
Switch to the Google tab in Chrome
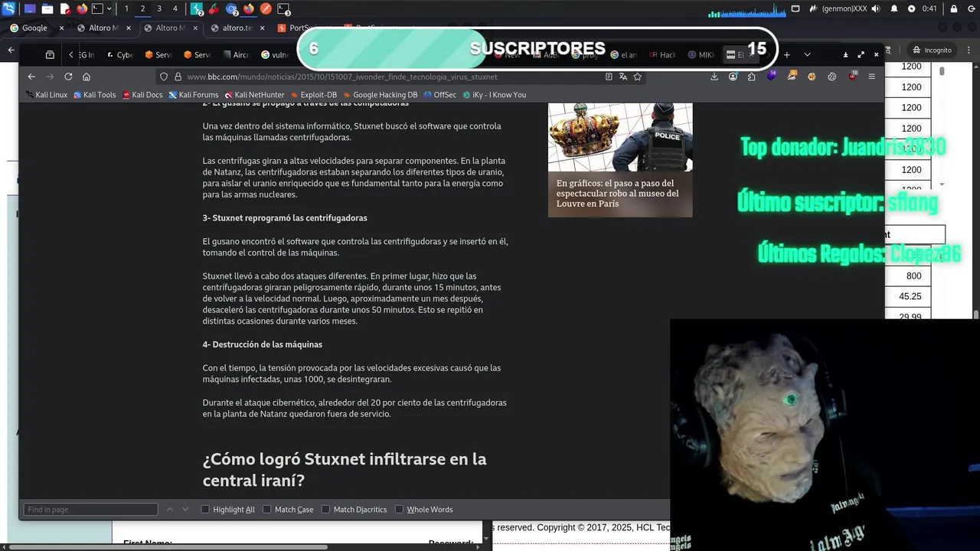coord(34,28)
